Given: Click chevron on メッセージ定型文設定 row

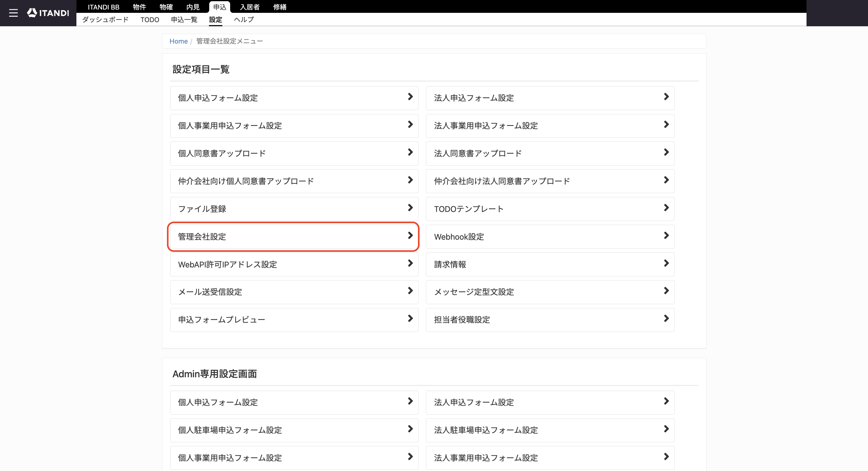Looking at the screenshot, I should pyautogui.click(x=666, y=291).
